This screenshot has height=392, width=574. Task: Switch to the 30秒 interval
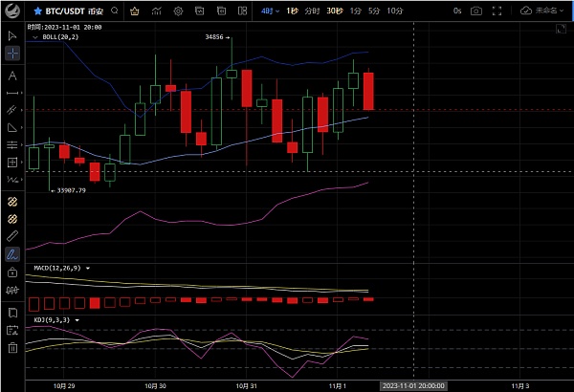coord(335,11)
